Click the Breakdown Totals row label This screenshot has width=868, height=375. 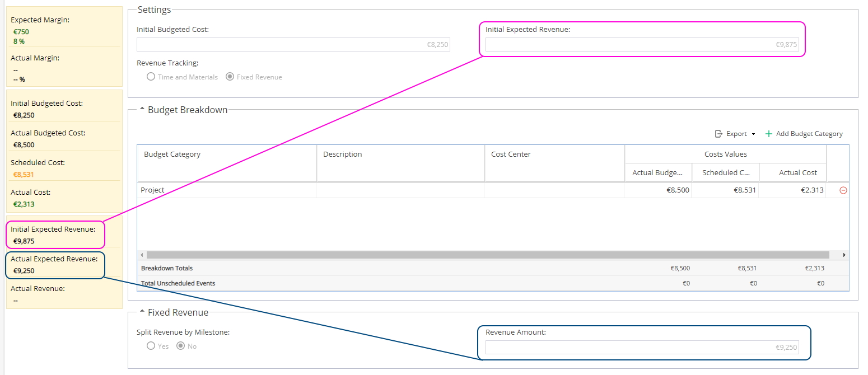coord(167,268)
